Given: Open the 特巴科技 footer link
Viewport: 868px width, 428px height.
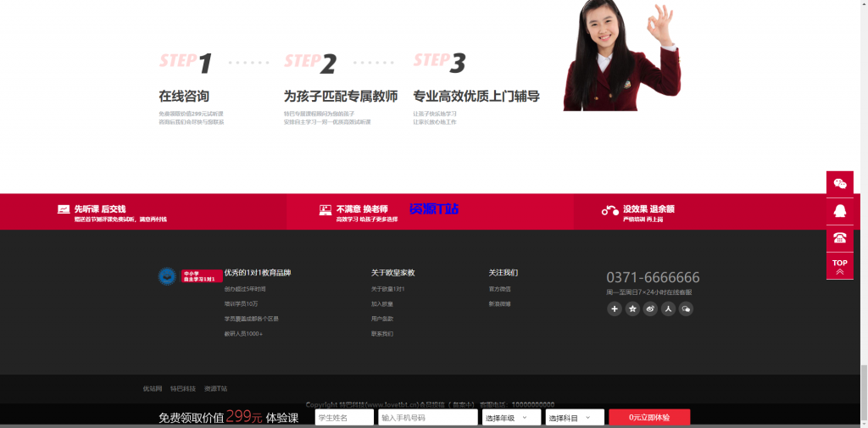Looking at the screenshot, I should (183, 389).
